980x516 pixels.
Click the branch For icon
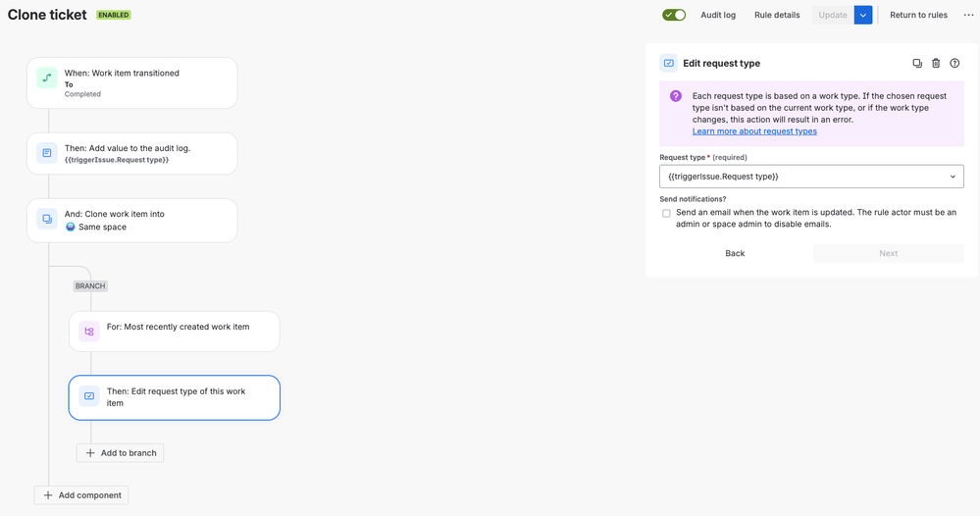point(88,332)
